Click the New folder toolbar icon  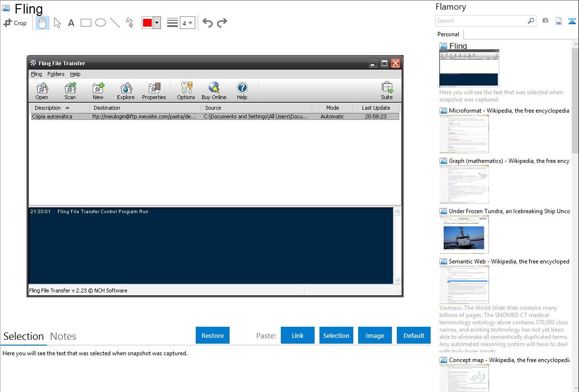point(98,91)
